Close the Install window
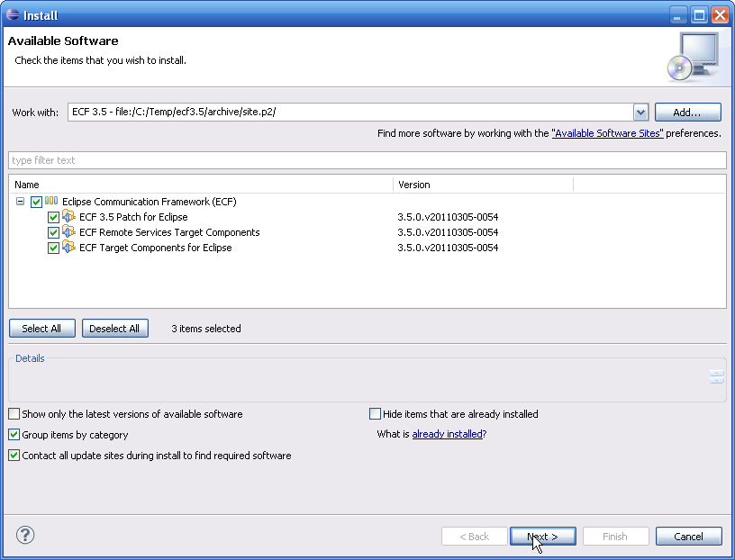The height and width of the screenshot is (560, 735). pos(720,15)
